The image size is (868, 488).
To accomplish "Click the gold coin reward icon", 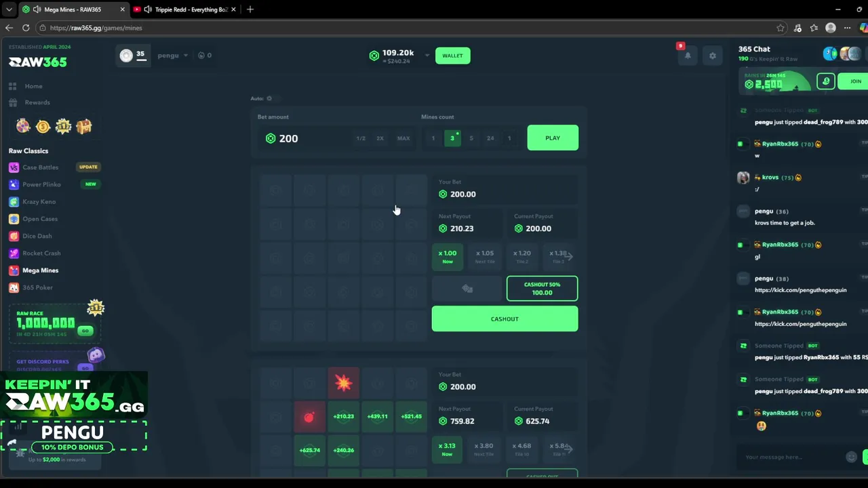I will point(43,126).
